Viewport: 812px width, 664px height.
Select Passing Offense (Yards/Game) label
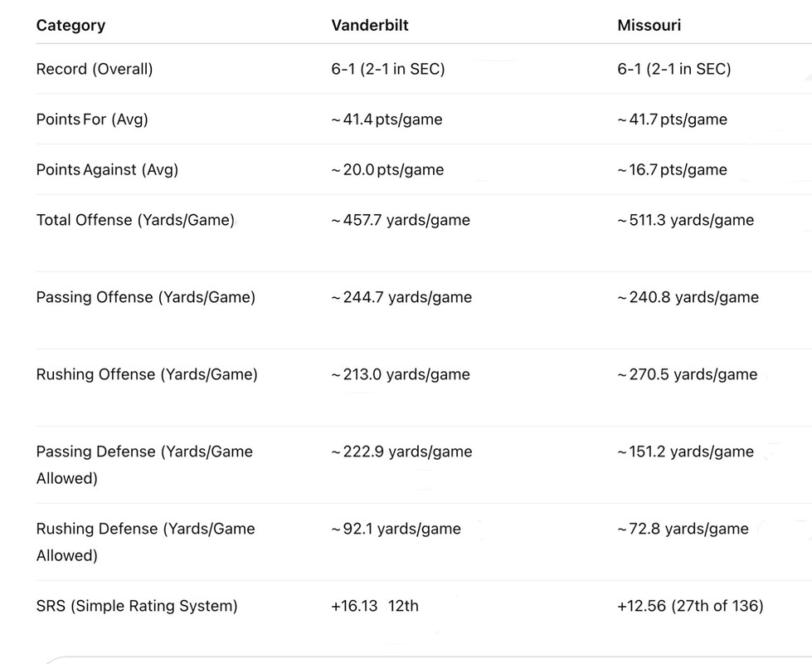tap(145, 297)
